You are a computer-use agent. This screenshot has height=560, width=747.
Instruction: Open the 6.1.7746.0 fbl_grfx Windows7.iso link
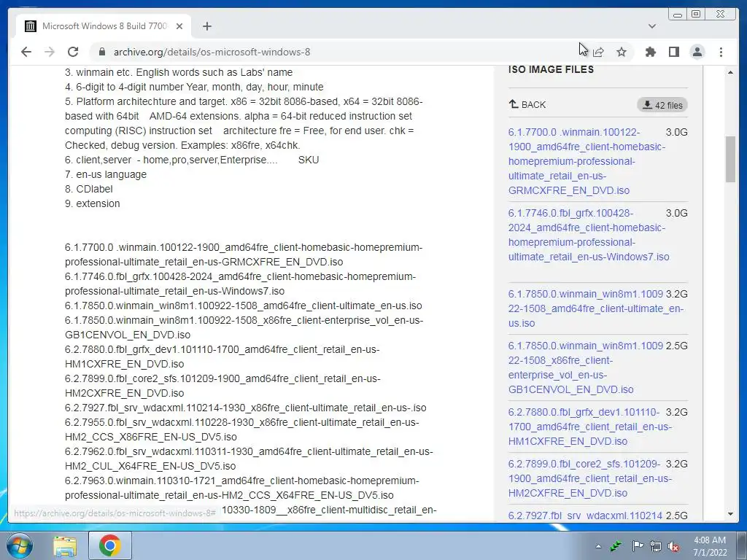[589, 235]
